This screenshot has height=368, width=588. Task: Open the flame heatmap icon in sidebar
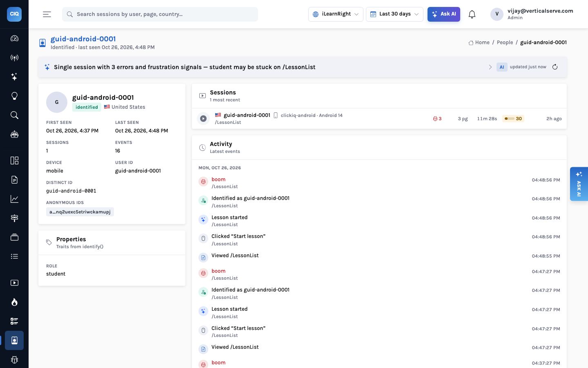(14, 302)
